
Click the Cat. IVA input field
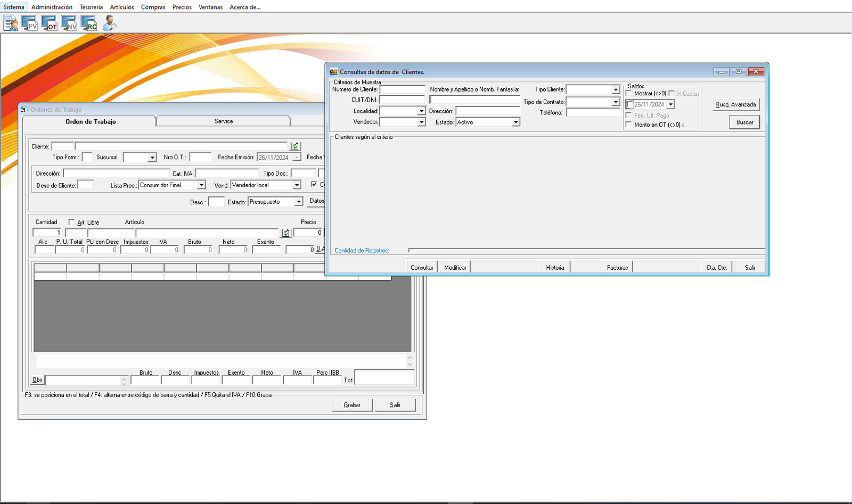pyautogui.click(x=227, y=173)
